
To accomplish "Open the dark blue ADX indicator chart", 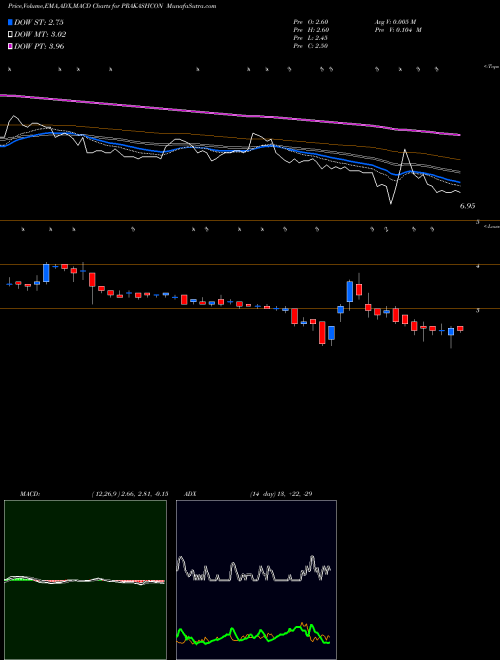I will [x=256, y=580].
